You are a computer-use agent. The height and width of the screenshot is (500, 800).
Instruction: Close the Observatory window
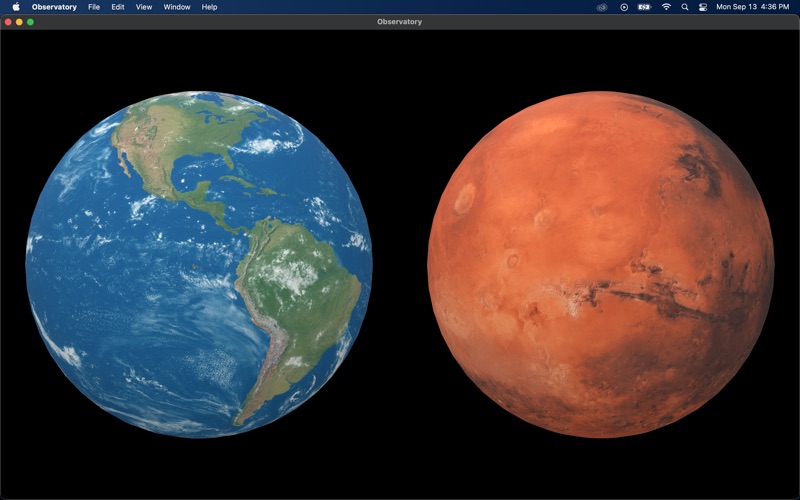[9, 22]
